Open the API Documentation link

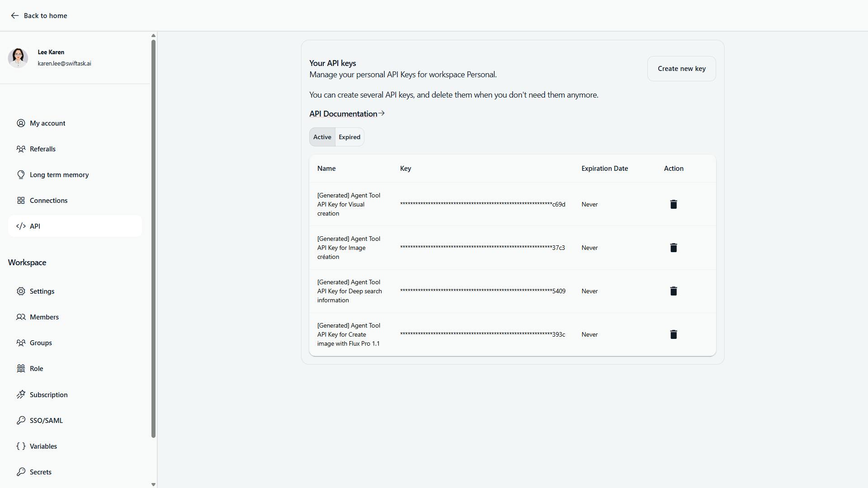click(x=347, y=114)
